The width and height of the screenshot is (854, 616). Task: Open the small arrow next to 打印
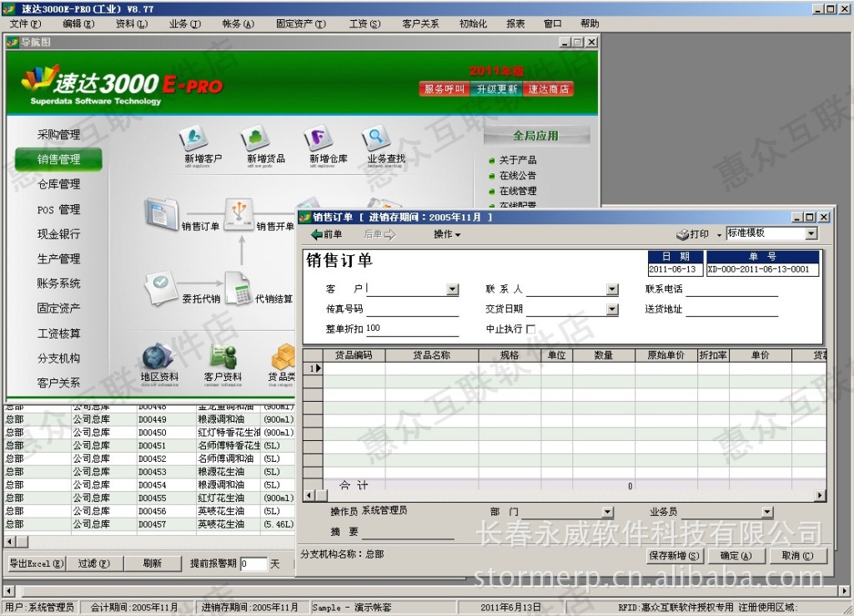(719, 235)
